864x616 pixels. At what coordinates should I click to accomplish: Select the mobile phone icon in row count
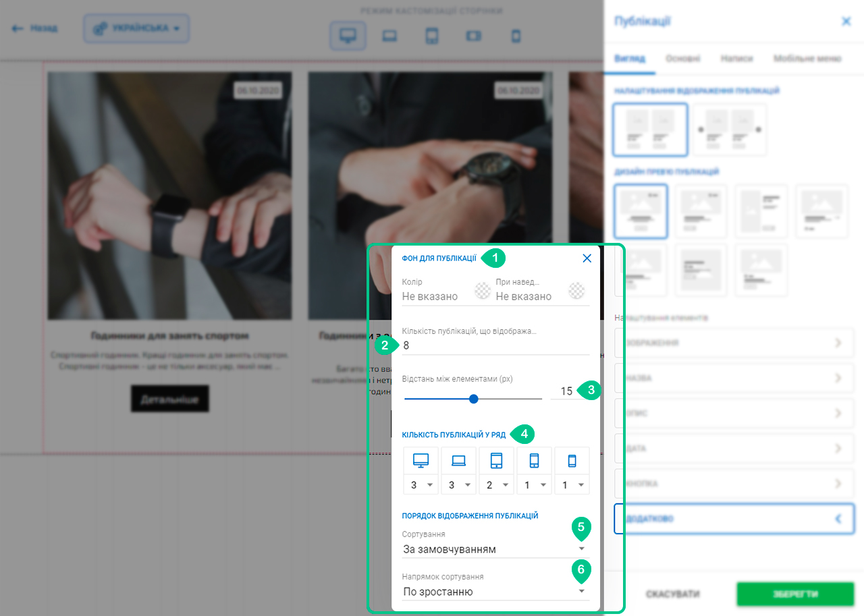point(572,460)
